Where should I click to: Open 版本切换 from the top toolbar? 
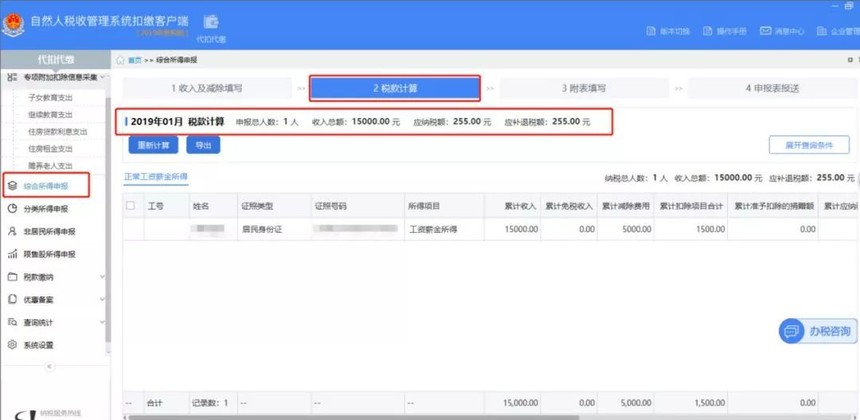(668, 31)
